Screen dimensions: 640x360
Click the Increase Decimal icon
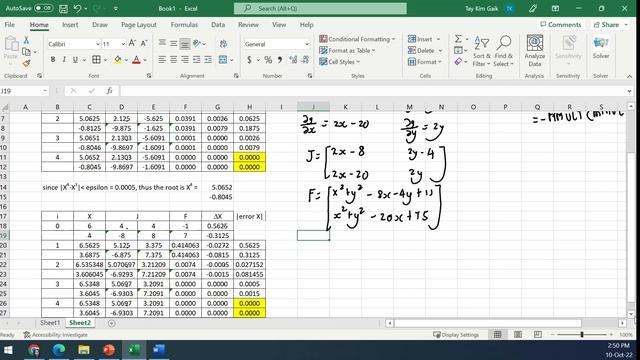point(293,60)
